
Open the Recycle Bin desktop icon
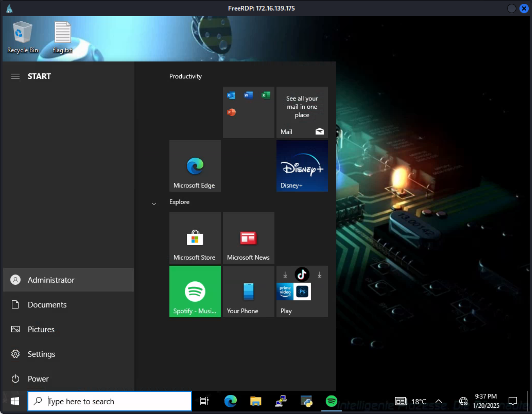click(x=22, y=37)
